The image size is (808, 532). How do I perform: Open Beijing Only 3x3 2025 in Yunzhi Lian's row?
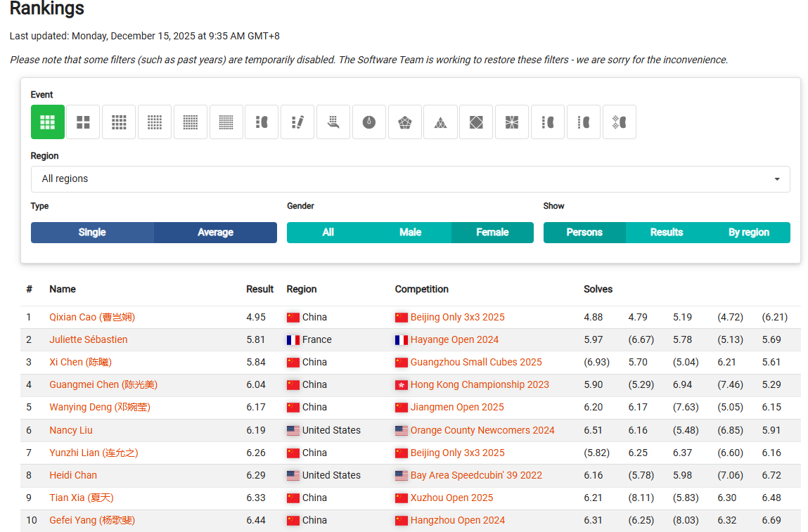tap(458, 453)
